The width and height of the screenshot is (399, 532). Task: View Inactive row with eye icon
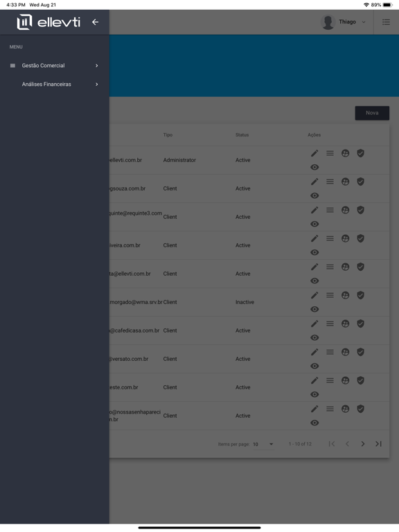[x=314, y=310]
